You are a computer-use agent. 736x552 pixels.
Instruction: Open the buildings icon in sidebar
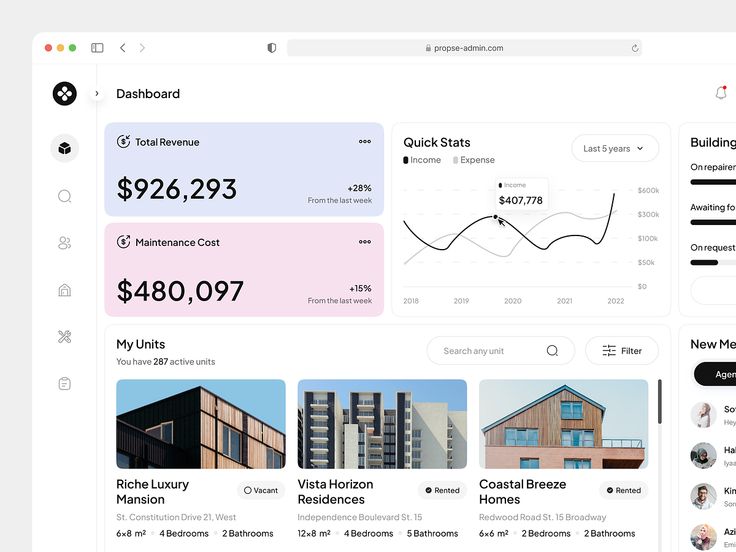click(65, 290)
